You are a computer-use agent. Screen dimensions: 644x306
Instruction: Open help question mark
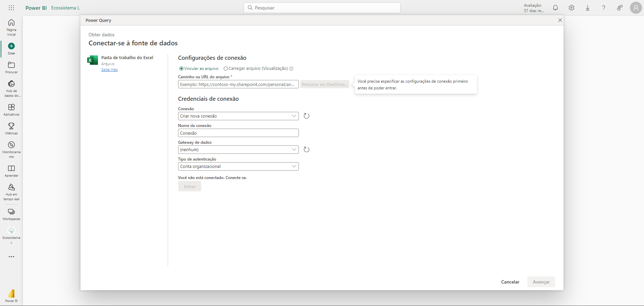[x=604, y=8]
